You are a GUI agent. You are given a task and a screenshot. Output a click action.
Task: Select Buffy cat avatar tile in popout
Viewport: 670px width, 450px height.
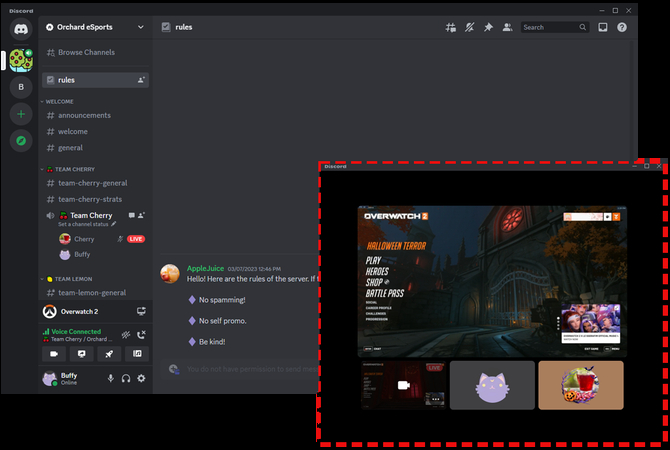[x=492, y=385]
